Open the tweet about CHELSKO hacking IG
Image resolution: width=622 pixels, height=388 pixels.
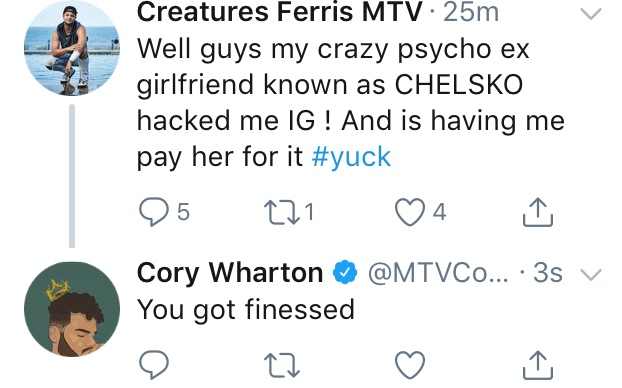[x=350, y=103]
